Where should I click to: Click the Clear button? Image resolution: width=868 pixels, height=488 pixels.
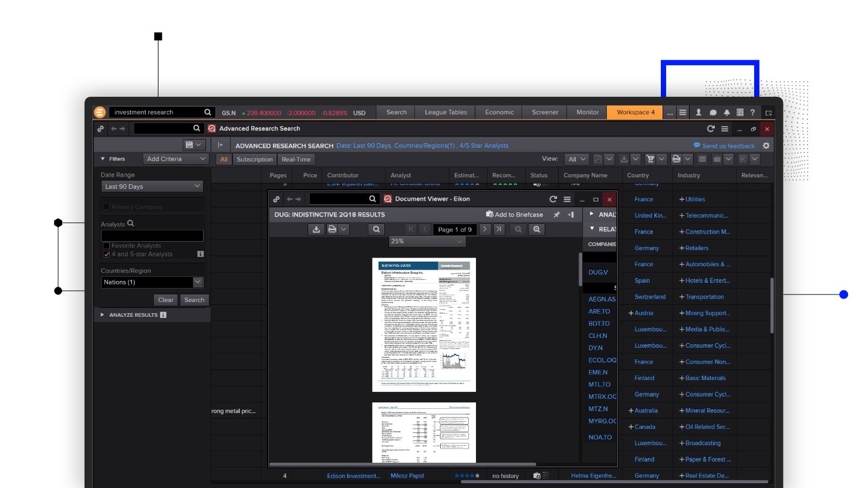pos(166,300)
